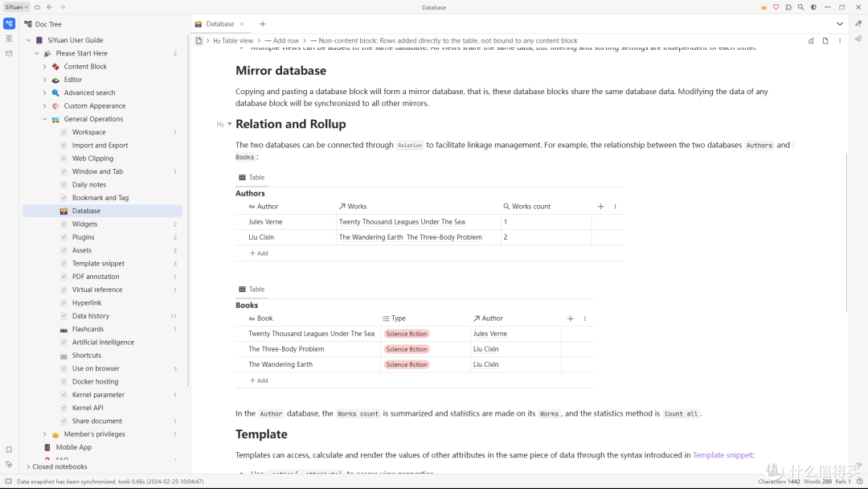
Task: Open the Daily notes document
Action: click(x=88, y=184)
